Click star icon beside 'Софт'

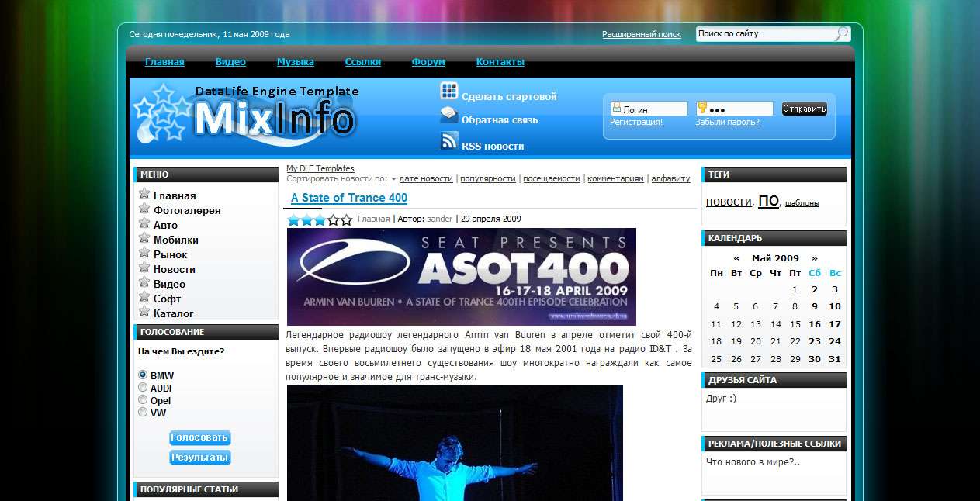144,297
